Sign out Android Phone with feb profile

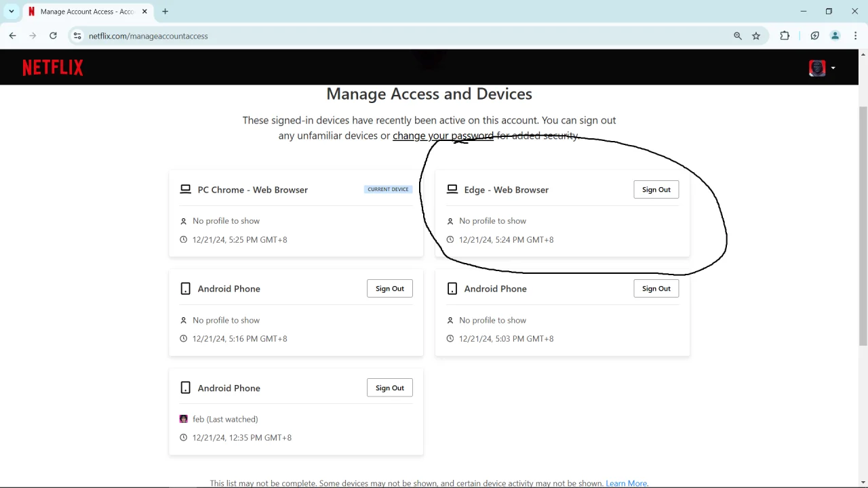390,388
